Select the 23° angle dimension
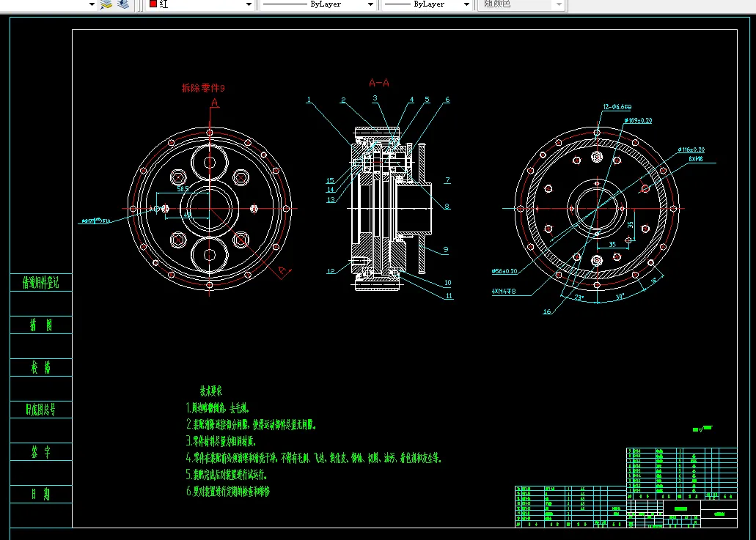The width and height of the screenshot is (756, 540). point(579,297)
